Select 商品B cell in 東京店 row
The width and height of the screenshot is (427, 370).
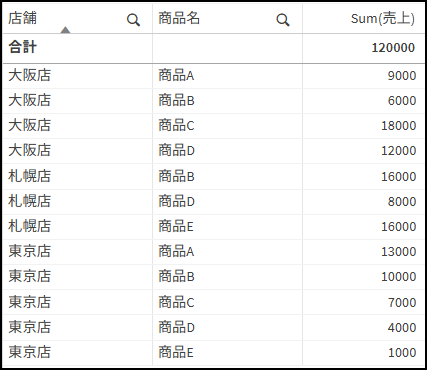176,277
